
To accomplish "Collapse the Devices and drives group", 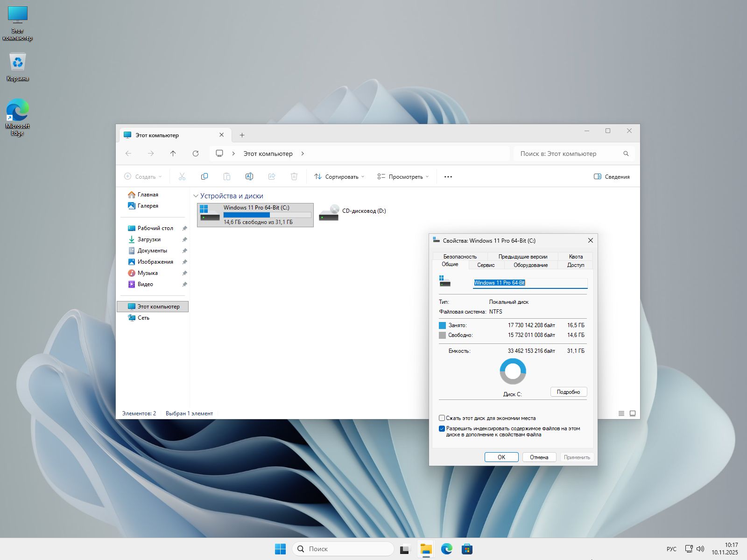I will (x=196, y=196).
